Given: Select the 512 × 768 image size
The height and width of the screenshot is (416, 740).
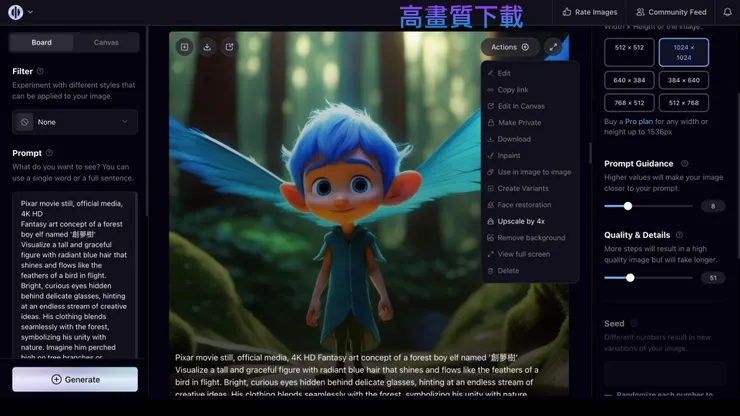Looking at the screenshot, I should [683, 103].
